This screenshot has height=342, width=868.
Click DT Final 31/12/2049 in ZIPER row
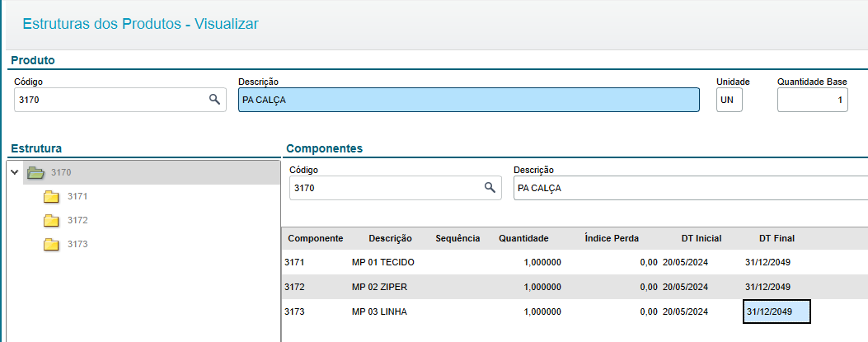tap(767, 288)
